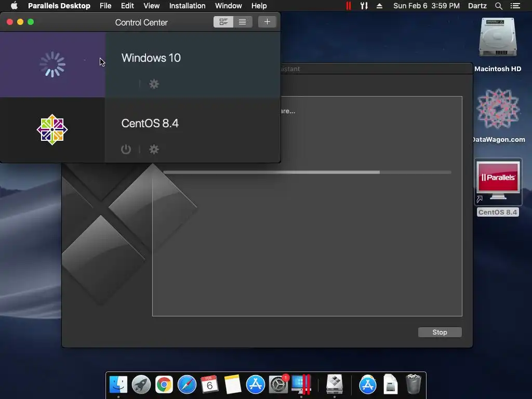Open System Preferences from the Dock
Image resolution: width=532 pixels, height=399 pixels.
click(x=278, y=384)
